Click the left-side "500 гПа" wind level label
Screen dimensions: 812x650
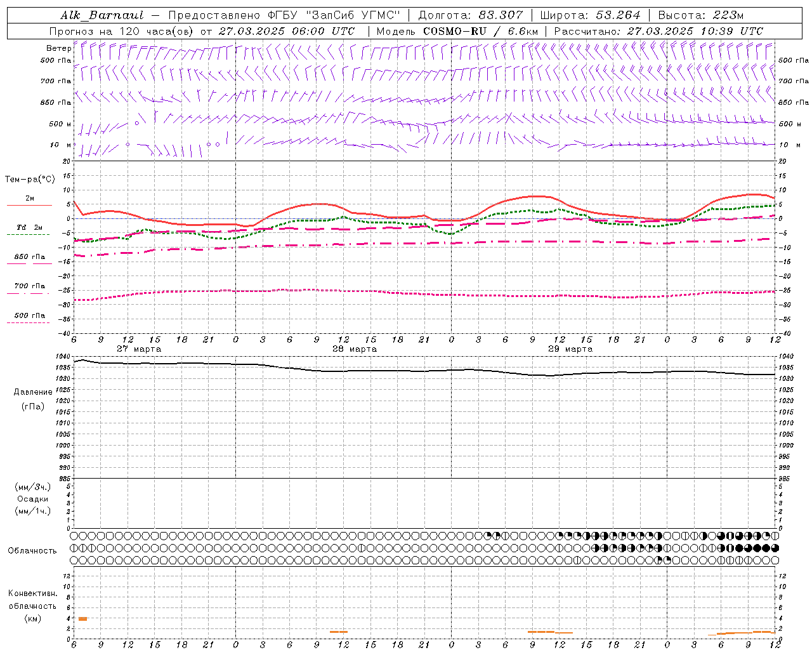click(56, 60)
